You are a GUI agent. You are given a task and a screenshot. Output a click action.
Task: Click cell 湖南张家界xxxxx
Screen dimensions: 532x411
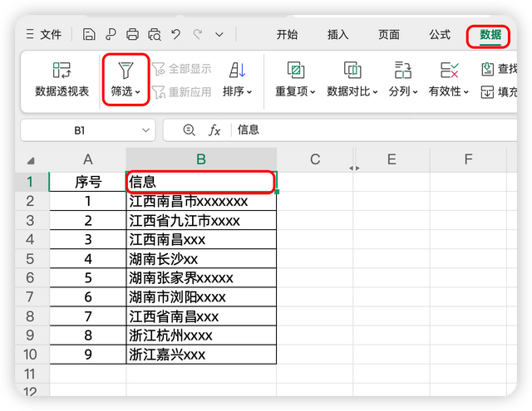[201, 278]
